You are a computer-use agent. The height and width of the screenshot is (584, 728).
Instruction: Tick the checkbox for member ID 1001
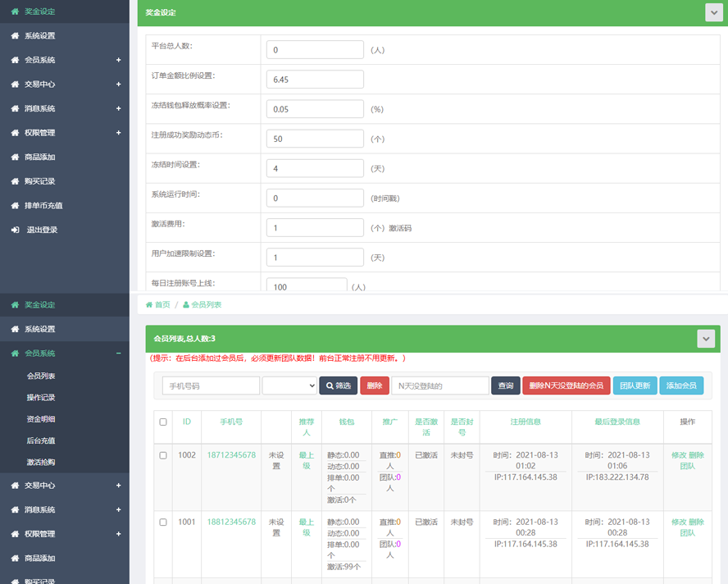(163, 522)
